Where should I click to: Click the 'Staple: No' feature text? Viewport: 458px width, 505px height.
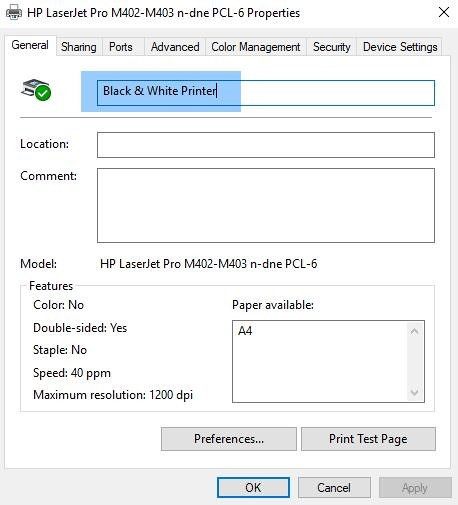point(60,350)
